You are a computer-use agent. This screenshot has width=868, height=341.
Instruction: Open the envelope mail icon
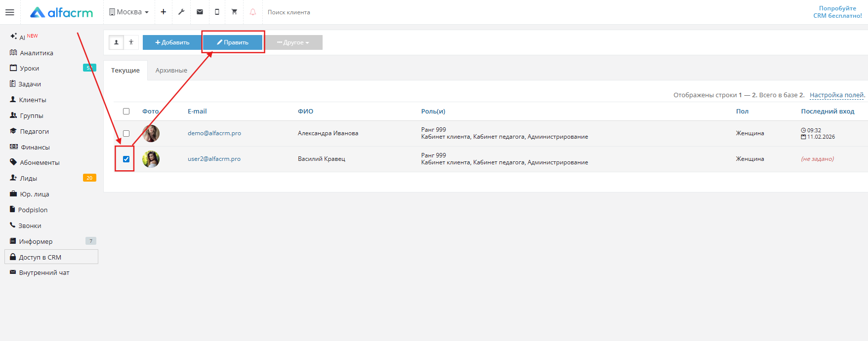click(x=200, y=12)
